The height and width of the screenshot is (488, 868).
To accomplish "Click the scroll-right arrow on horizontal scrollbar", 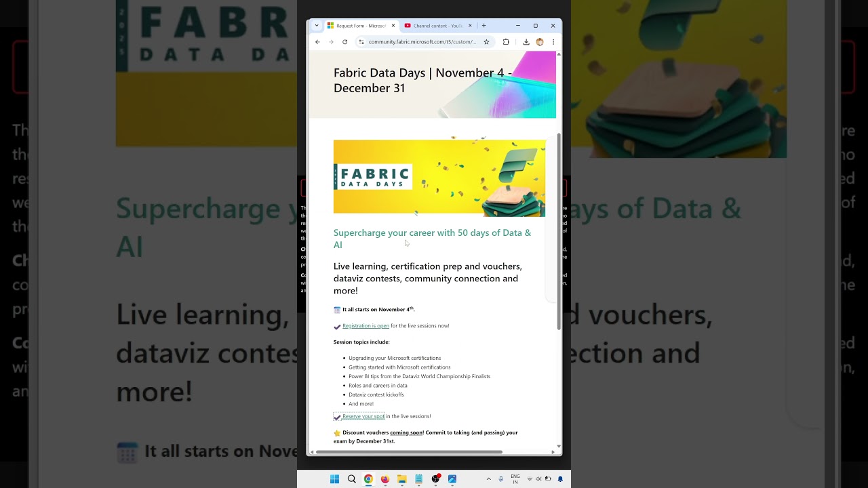I will (553, 452).
